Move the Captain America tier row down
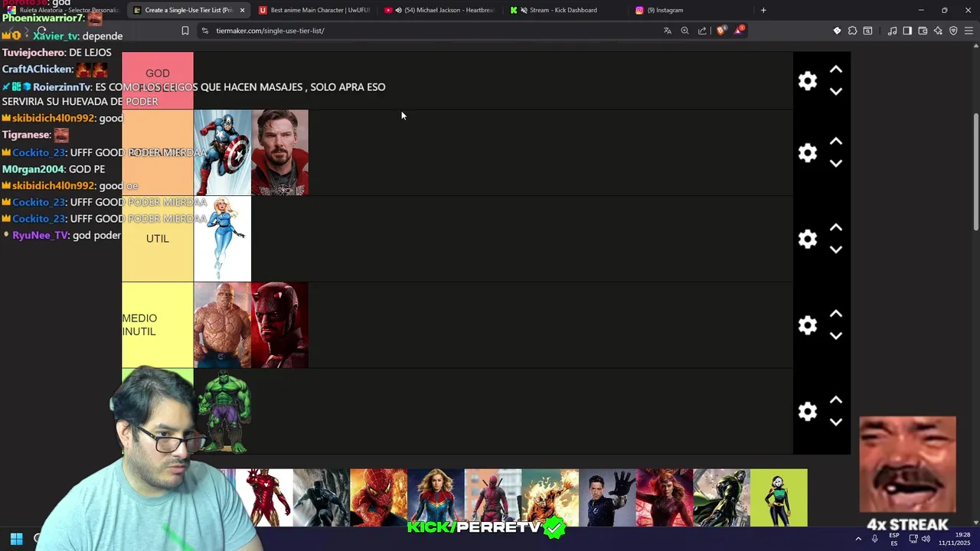 (x=836, y=163)
